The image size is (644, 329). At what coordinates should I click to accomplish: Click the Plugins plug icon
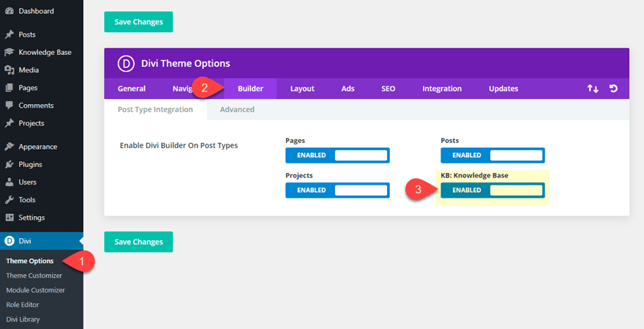(x=9, y=164)
